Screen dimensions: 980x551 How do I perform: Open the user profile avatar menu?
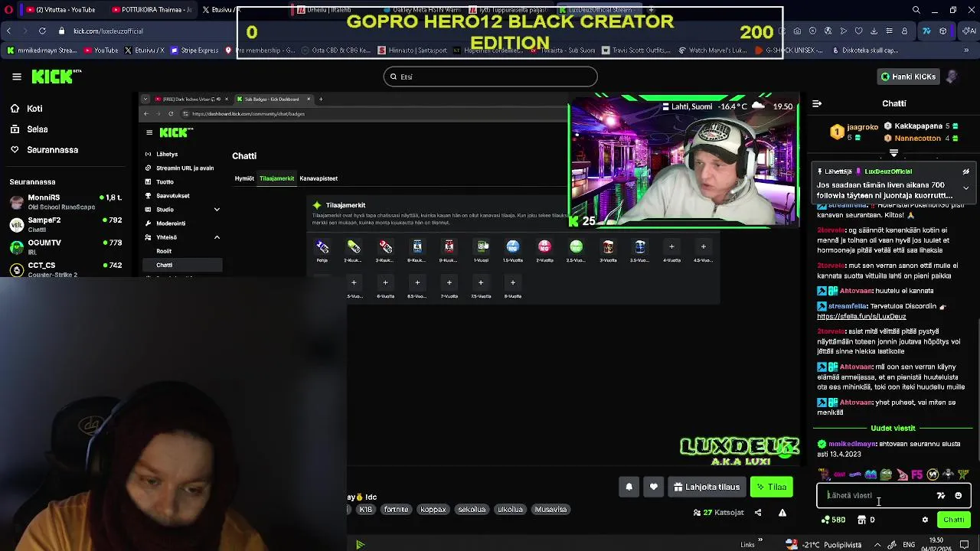(x=952, y=77)
